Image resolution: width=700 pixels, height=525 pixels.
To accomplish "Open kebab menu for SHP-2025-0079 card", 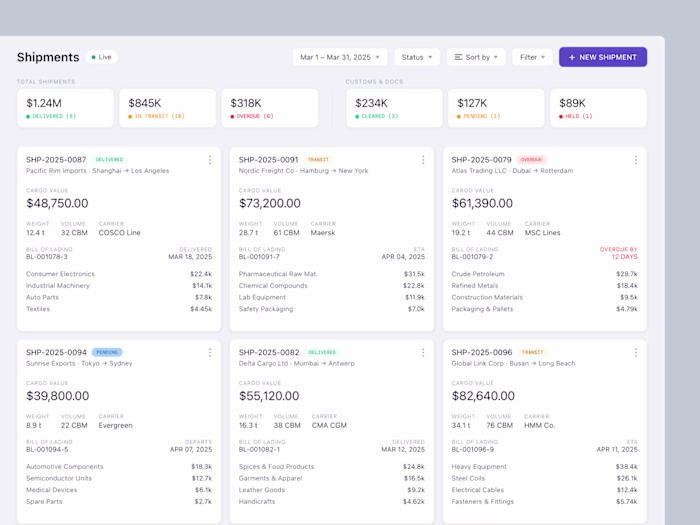I will click(x=636, y=160).
